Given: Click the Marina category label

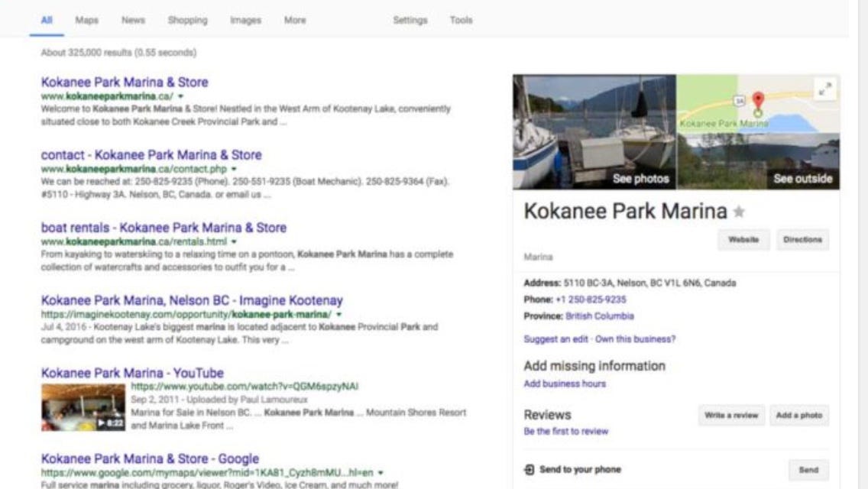Looking at the screenshot, I should (538, 257).
